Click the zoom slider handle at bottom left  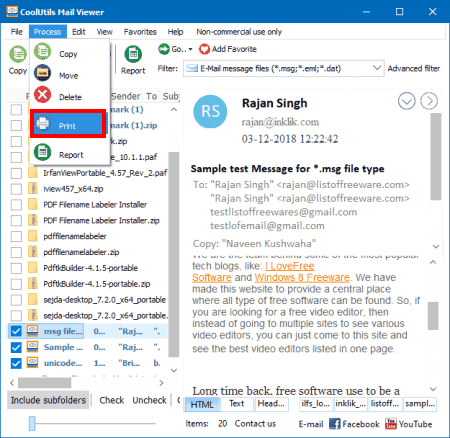pyautogui.click(x=32, y=423)
